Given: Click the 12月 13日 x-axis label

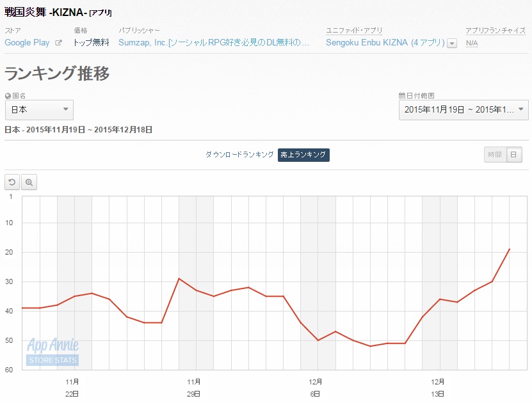Looking at the screenshot, I should pyautogui.click(x=438, y=388).
